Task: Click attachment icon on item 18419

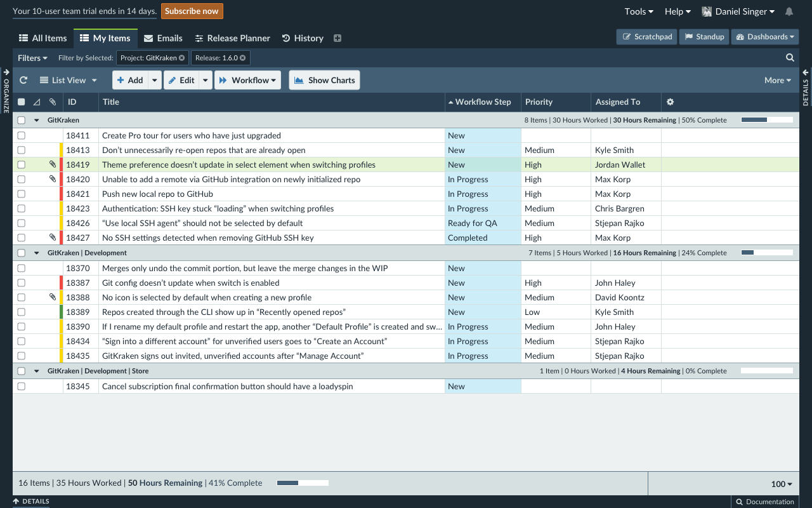Action: click(x=53, y=164)
